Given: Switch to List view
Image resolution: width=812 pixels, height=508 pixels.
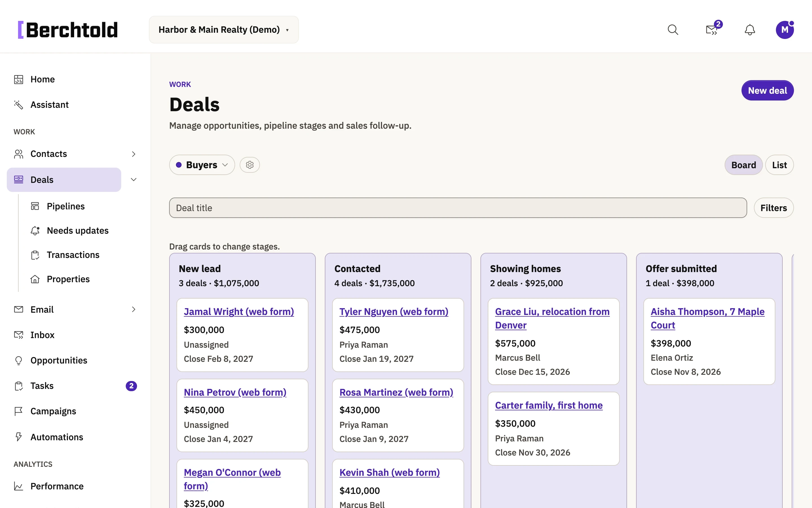Looking at the screenshot, I should (779, 165).
